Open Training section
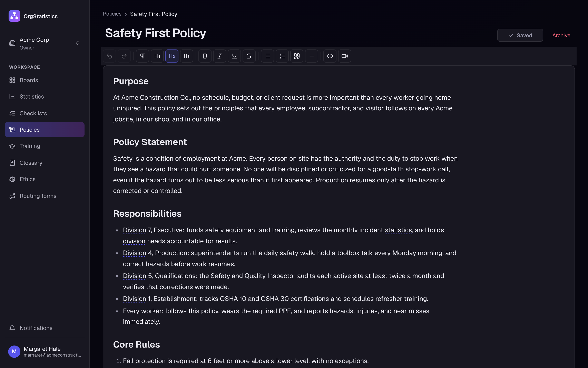Screen dimensions: 588x368 point(45,146)
